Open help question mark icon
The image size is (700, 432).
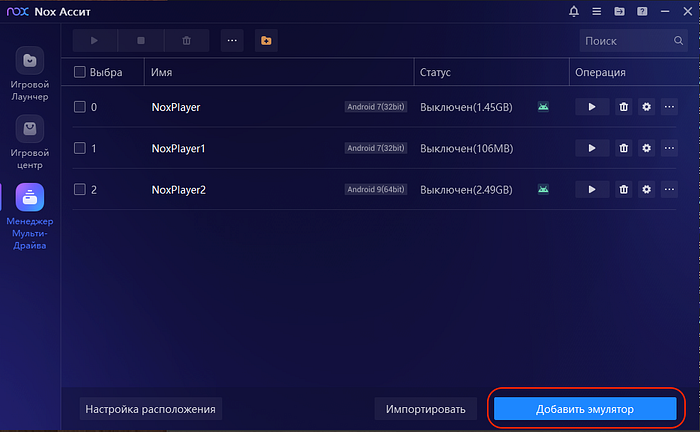click(642, 11)
